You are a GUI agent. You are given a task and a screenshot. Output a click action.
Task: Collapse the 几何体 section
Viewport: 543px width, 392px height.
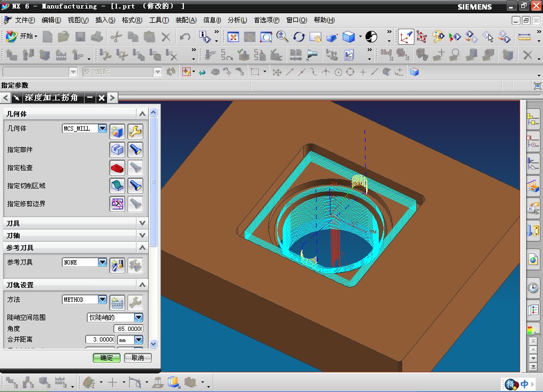(x=142, y=114)
